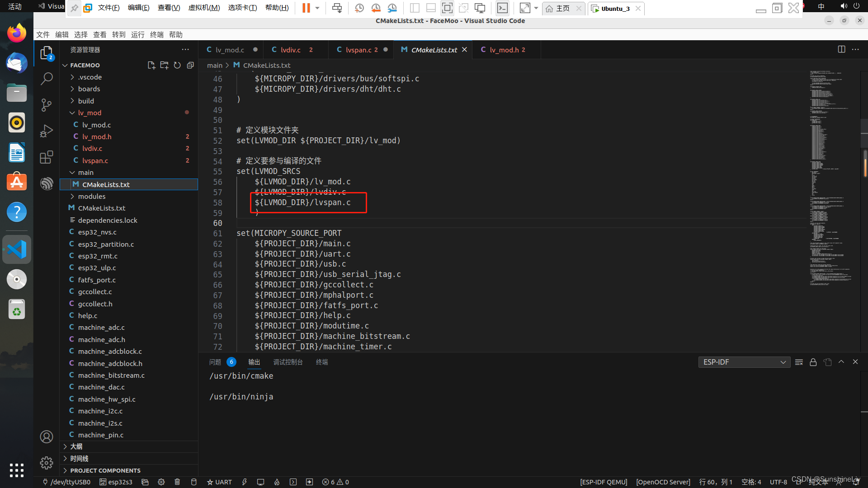Screen dimensions: 868x488
Task: Toggle the VMware console terminal view
Action: [x=503, y=8]
